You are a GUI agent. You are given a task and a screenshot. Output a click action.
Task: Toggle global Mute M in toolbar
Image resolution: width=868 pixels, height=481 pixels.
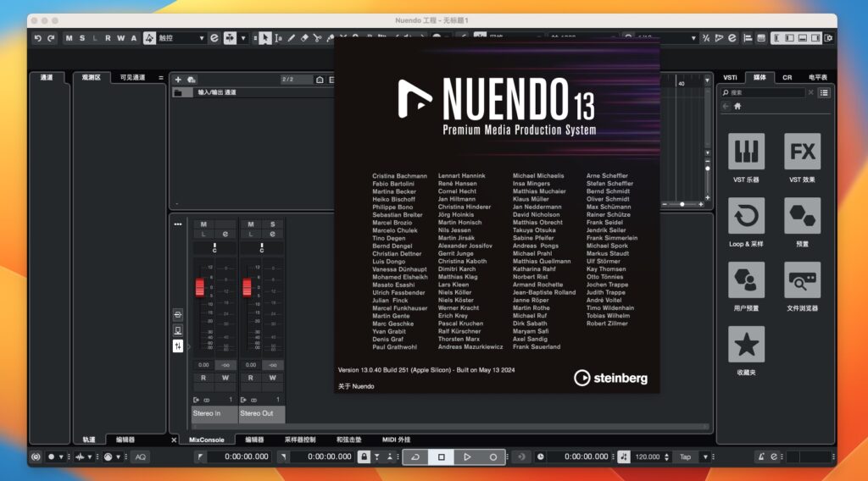69,38
